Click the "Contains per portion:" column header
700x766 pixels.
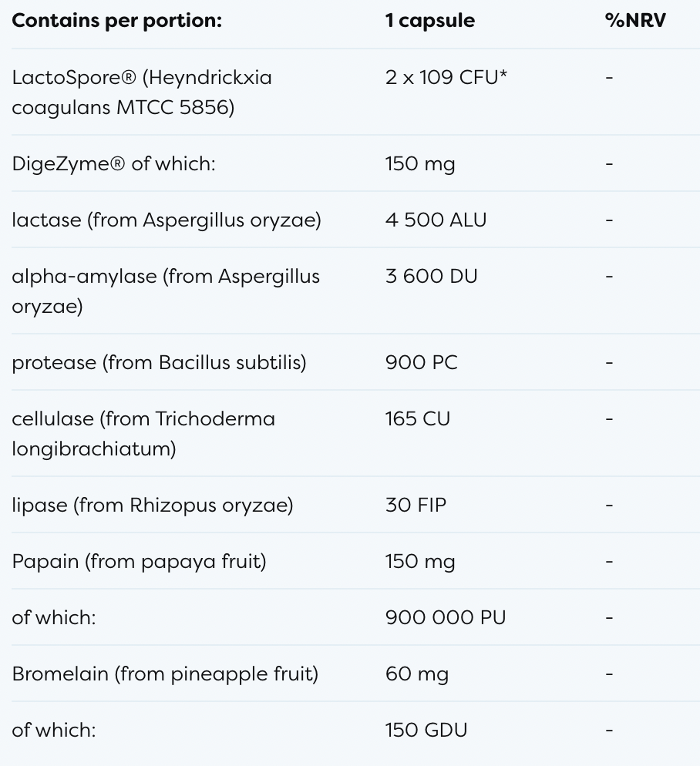tap(116, 21)
